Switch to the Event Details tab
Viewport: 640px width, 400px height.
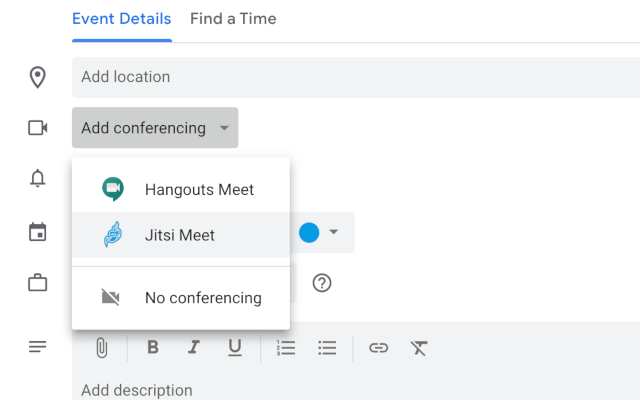(122, 19)
